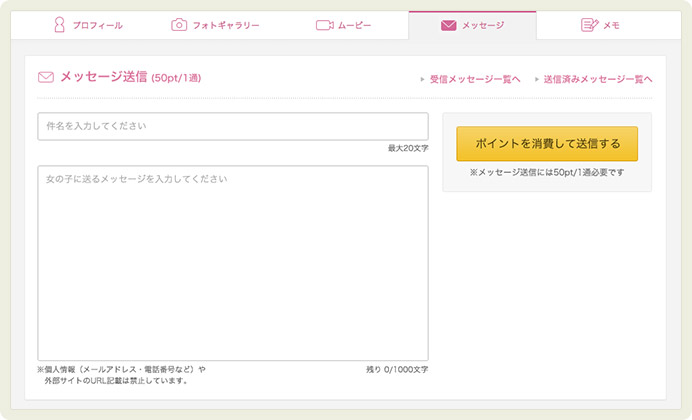692x420 pixels.
Task: Click the filled envelope message tab icon
Action: [448, 25]
